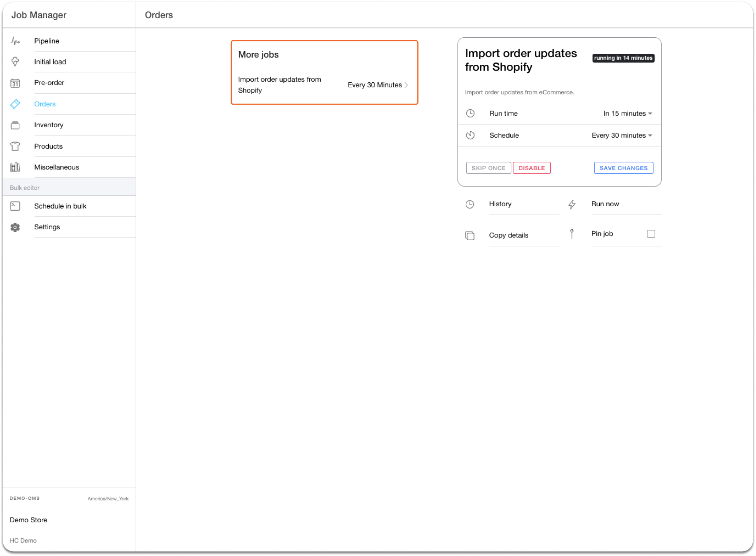Click the Schedule in bulk terminal icon
The image size is (756, 556).
pos(15,206)
